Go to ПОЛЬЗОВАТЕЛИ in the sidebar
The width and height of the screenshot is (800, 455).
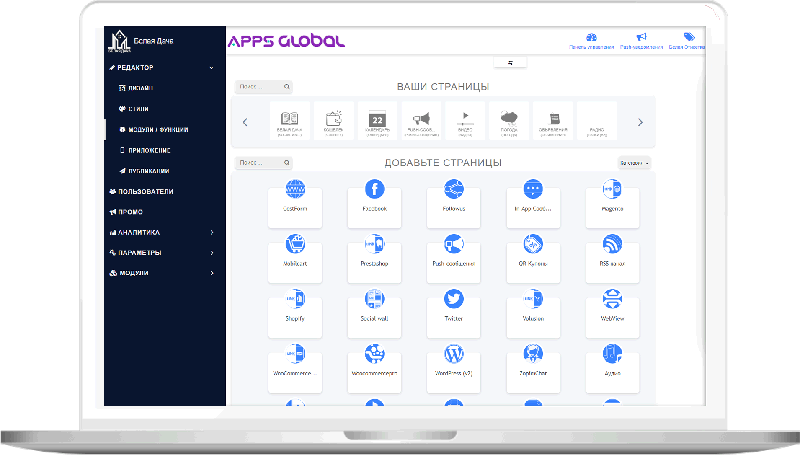pos(141,191)
